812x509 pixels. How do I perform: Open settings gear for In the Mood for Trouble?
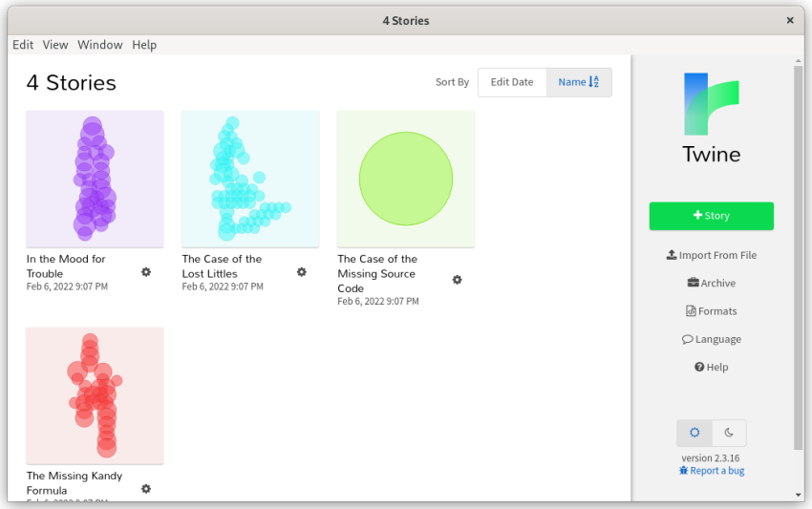coord(146,272)
